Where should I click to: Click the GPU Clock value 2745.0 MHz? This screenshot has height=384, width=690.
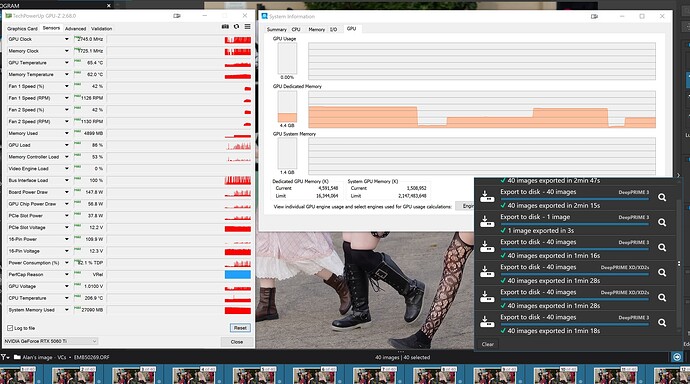coord(90,39)
